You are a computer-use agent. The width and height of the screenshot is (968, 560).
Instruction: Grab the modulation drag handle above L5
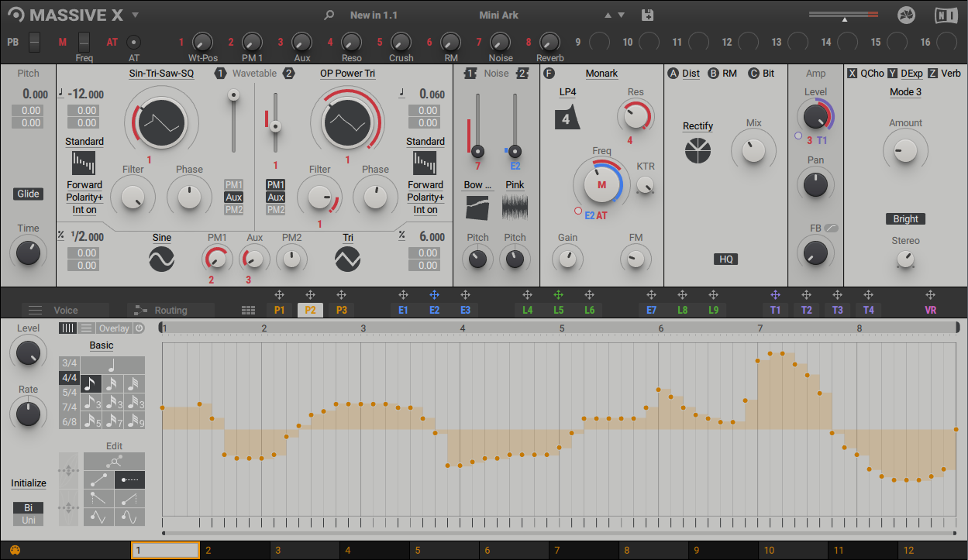pyautogui.click(x=558, y=295)
